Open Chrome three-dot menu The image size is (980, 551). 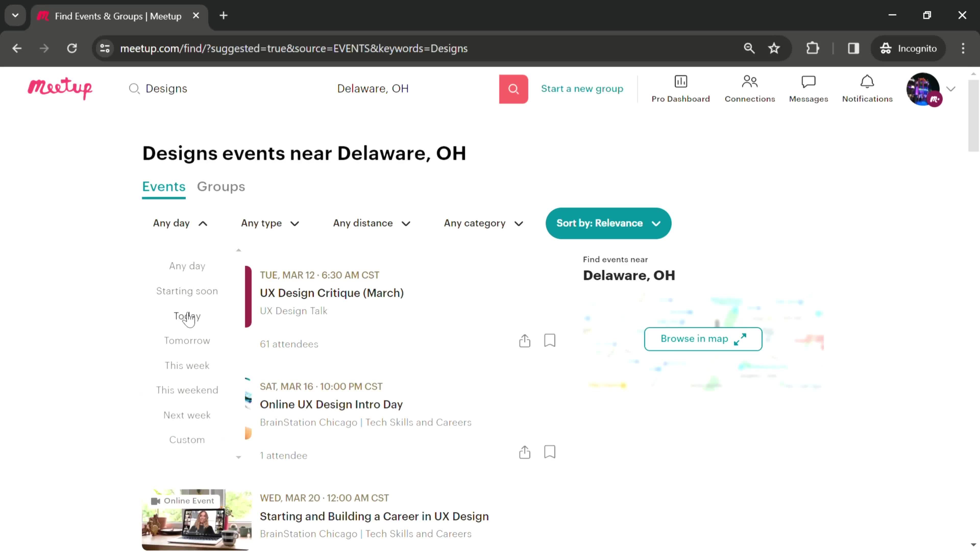[963, 48]
